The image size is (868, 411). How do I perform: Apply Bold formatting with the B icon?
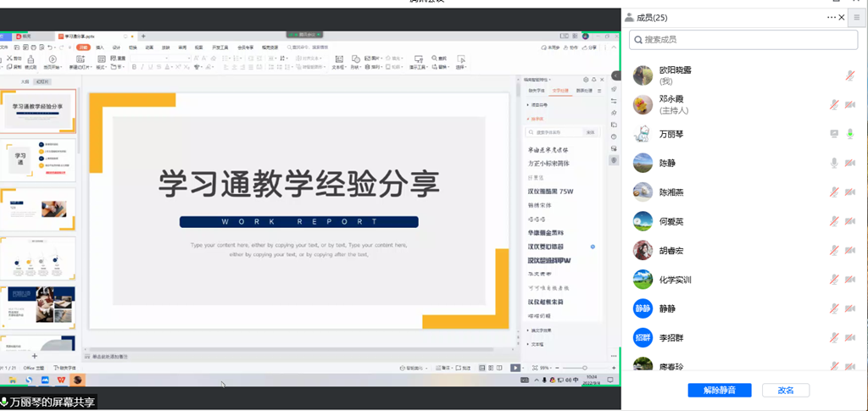click(134, 67)
